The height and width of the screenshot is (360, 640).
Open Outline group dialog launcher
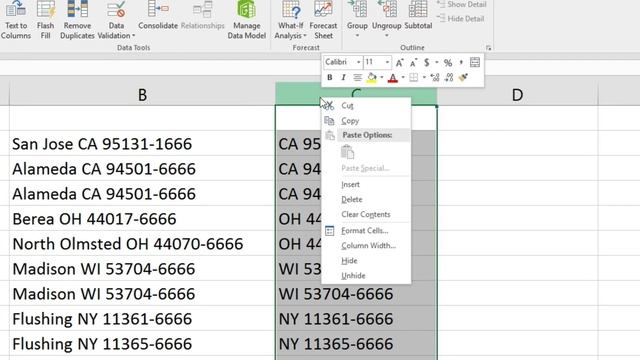[x=488, y=48]
